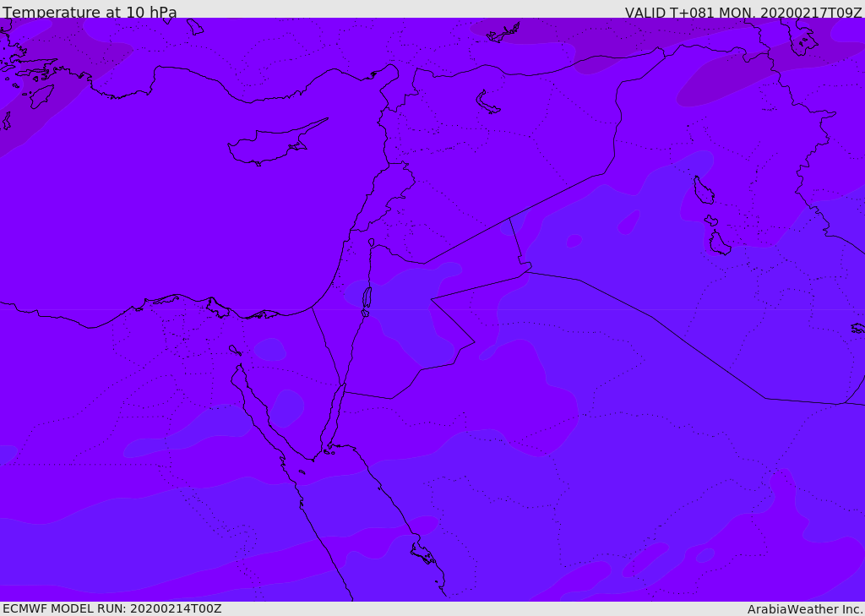Click the Dead Sea outline on map
865x616 pixels.
367,297
